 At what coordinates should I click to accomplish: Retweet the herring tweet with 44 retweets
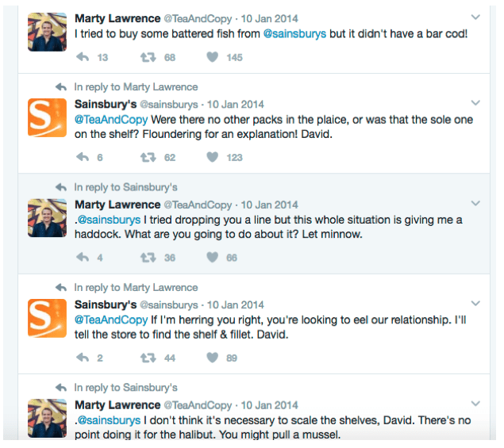[x=148, y=358]
